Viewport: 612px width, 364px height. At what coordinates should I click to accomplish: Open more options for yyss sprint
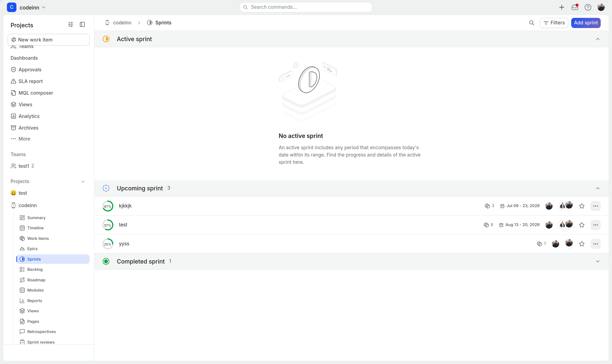pos(595,244)
